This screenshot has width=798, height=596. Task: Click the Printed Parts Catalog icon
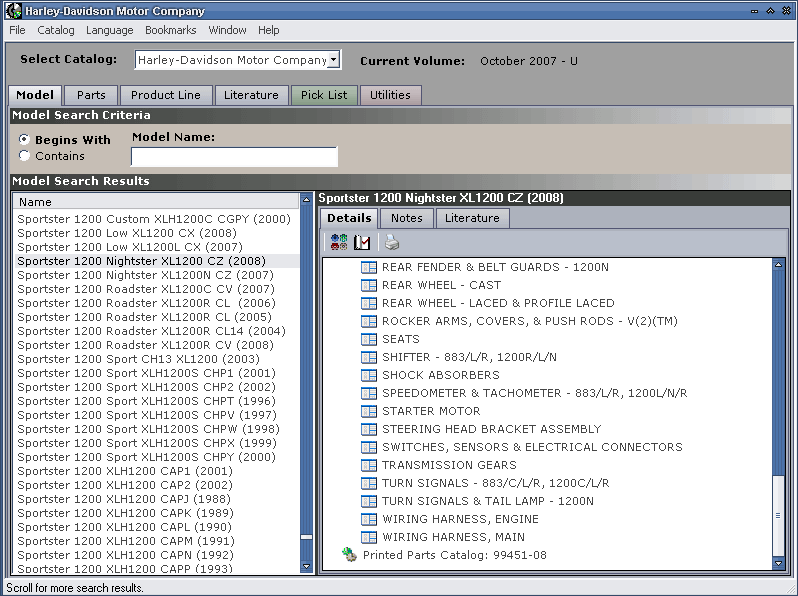(x=349, y=555)
